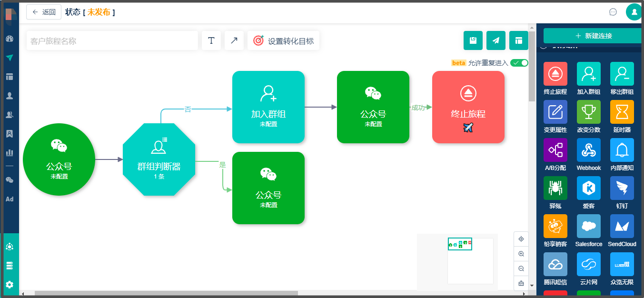644x298 pixels.
Task: Click the 返回 back button
Action: pos(44,12)
